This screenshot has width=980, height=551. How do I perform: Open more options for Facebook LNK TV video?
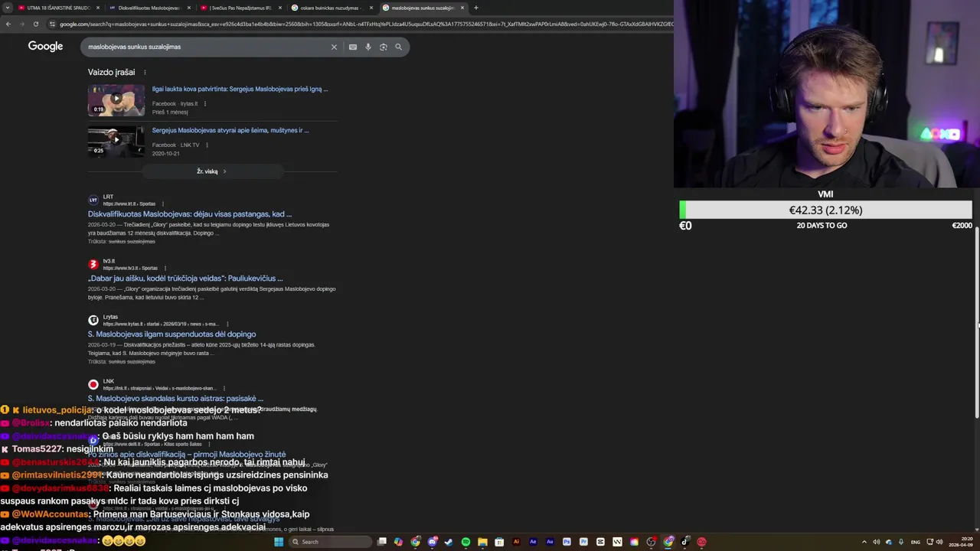click(x=207, y=145)
